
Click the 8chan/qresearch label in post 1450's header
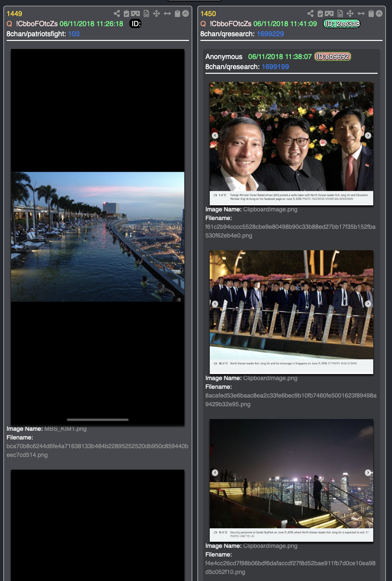(x=227, y=34)
